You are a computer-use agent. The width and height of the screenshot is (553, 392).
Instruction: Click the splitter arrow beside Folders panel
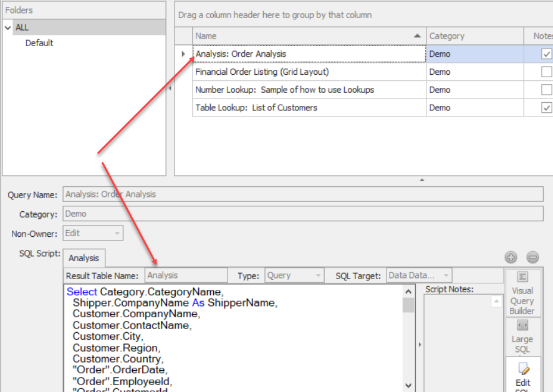point(170,88)
